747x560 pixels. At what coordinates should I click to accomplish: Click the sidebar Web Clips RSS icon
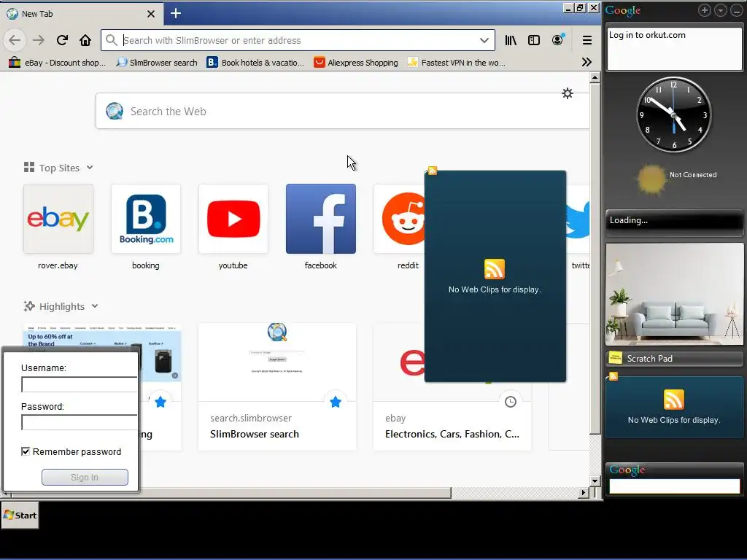(x=673, y=400)
